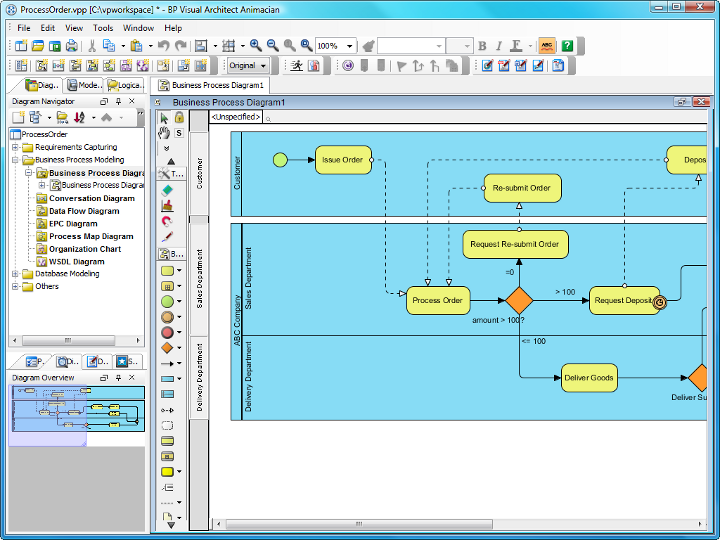Click the zoom in magnifier icon

(x=256, y=45)
